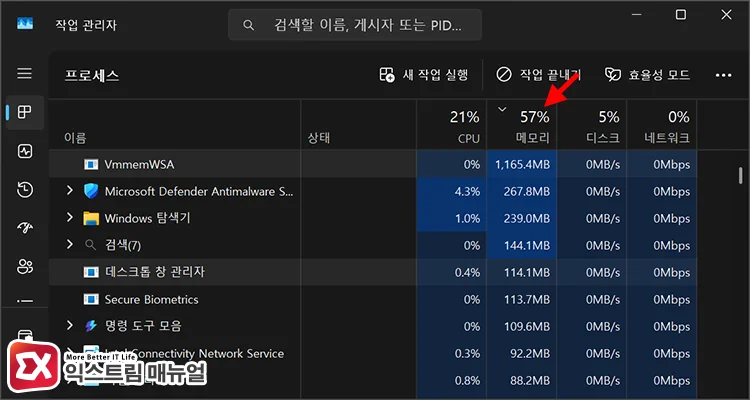The height and width of the screenshot is (400, 750).
Task: Click 효율성 모드 button
Action: point(647,75)
